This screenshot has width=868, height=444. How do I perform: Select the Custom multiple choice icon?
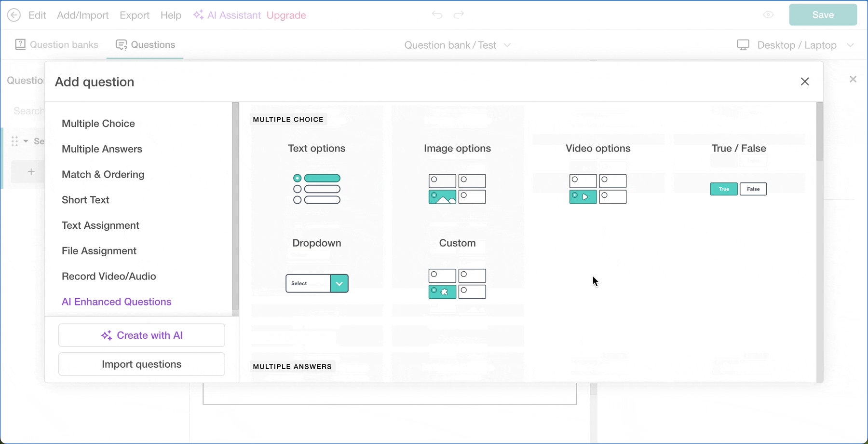point(457,283)
